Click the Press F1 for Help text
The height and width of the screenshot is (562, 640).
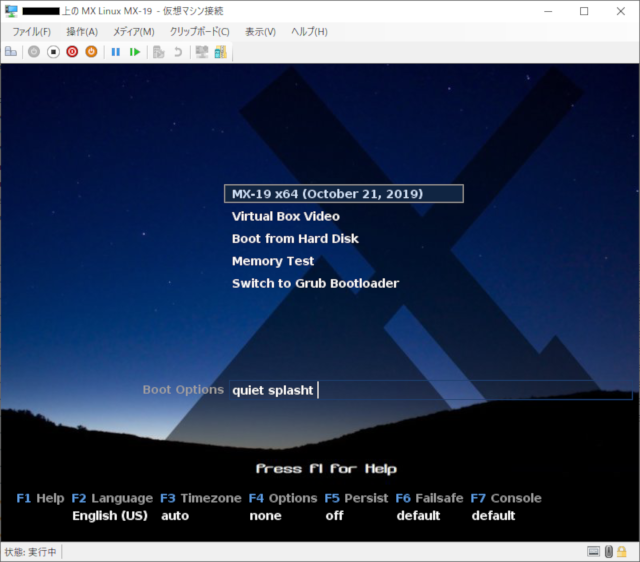(326, 469)
